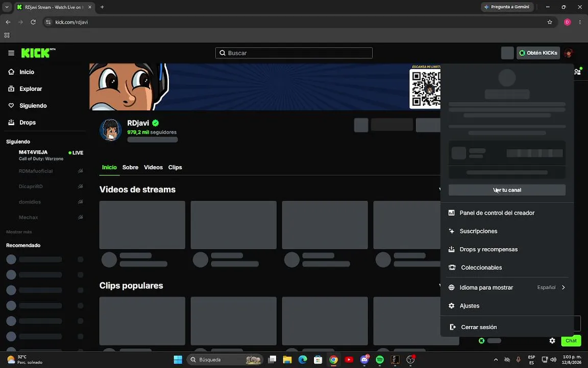The image size is (588, 368).
Task: Open the Chrome tab search dropdown
Action: tap(7, 7)
